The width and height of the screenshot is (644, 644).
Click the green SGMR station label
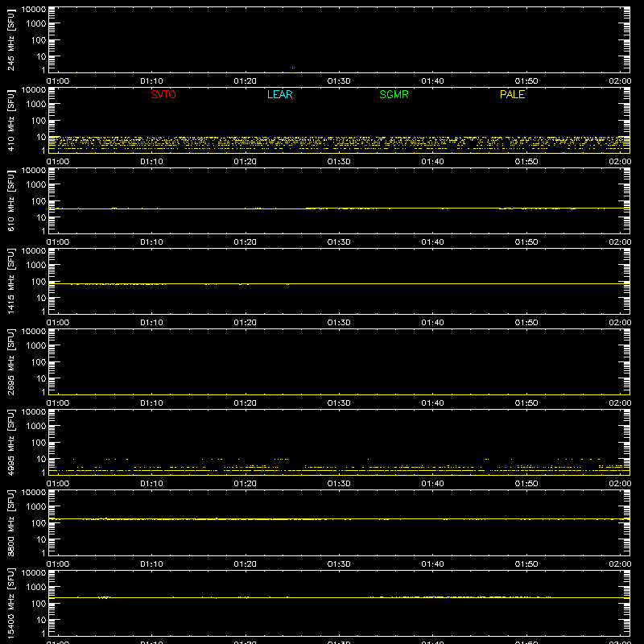tap(394, 94)
